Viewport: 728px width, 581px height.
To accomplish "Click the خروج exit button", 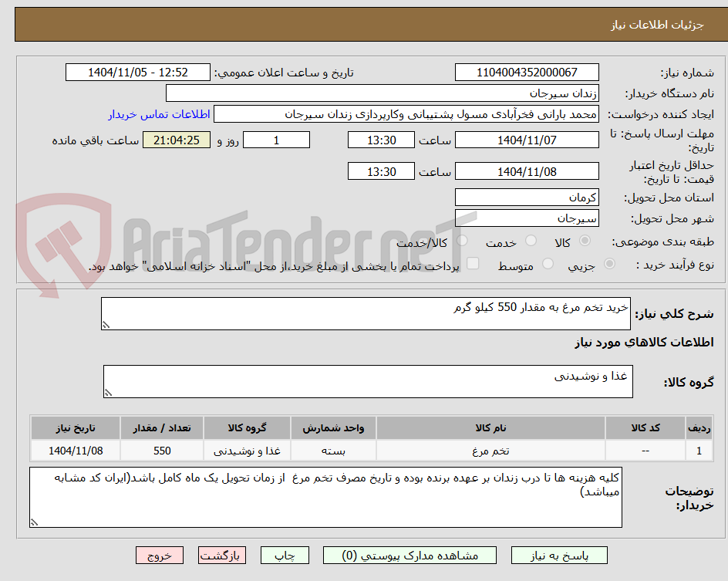I will (x=159, y=556).
